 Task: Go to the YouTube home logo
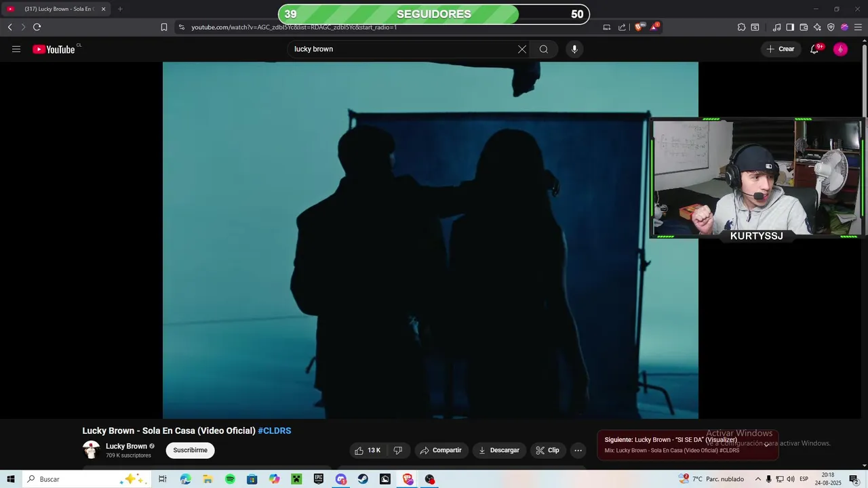54,49
